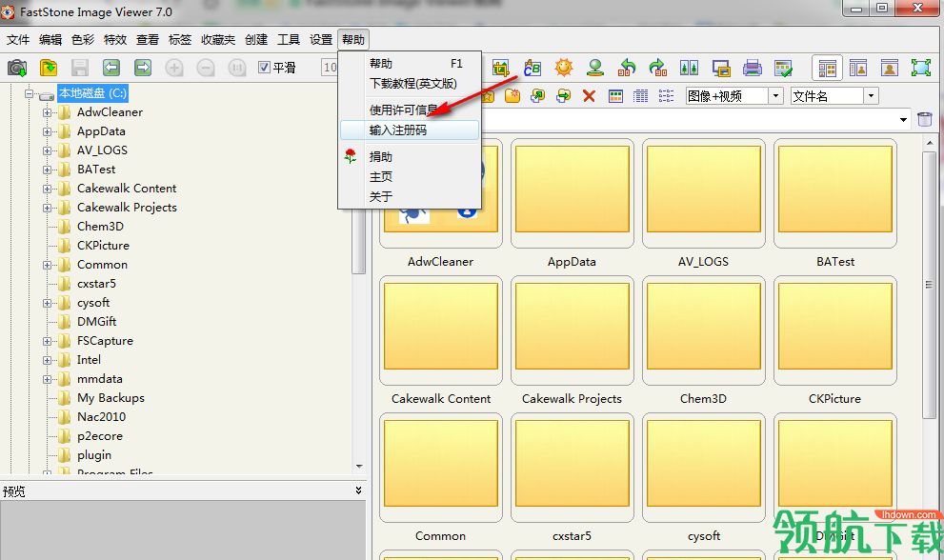Open the draw text tool (ACB icon)
The width and height of the screenshot is (944, 560).
click(532, 68)
